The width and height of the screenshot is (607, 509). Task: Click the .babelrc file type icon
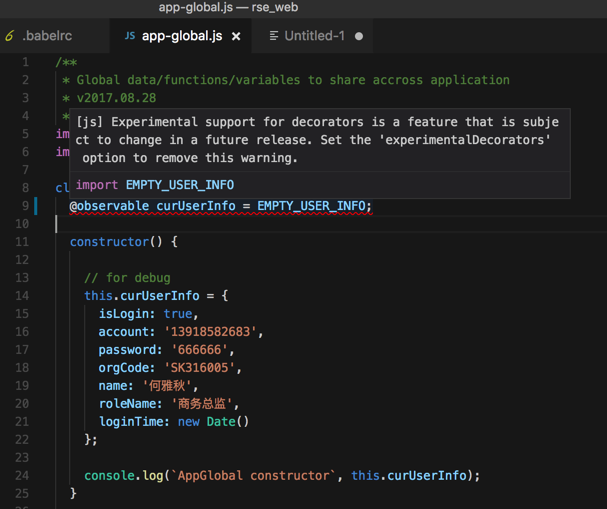pyautogui.click(x=9, y=36)
